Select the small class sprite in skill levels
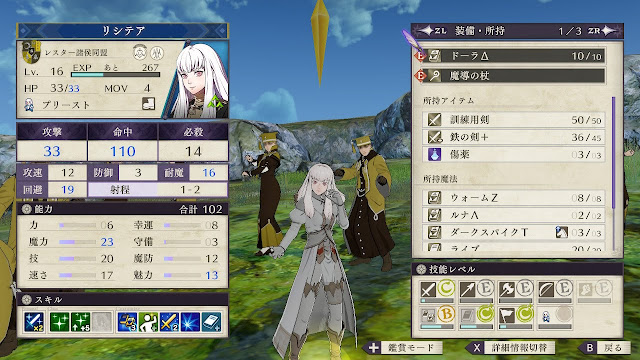The height and width of the screenshot is (360, 640). (x=546, y=316)
